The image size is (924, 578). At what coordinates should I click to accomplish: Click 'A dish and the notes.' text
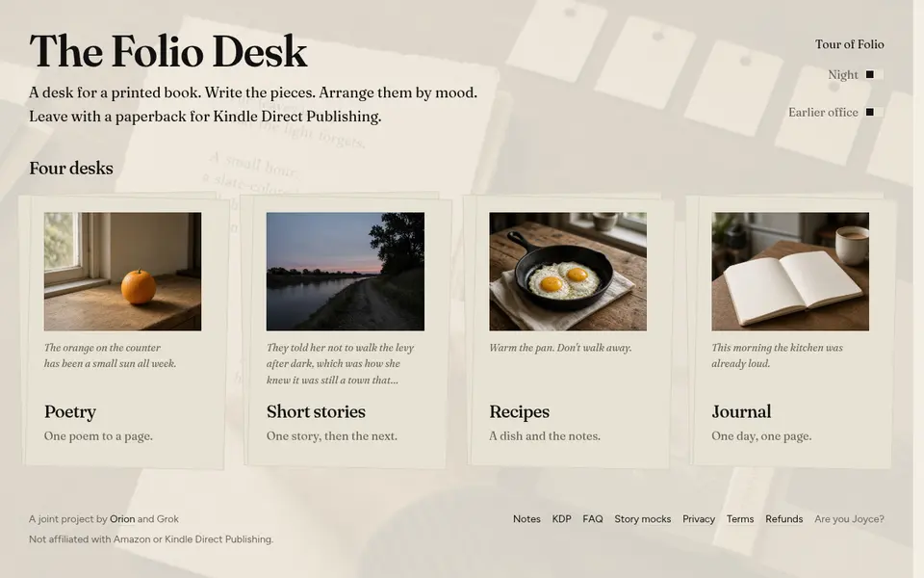point(545,435)
